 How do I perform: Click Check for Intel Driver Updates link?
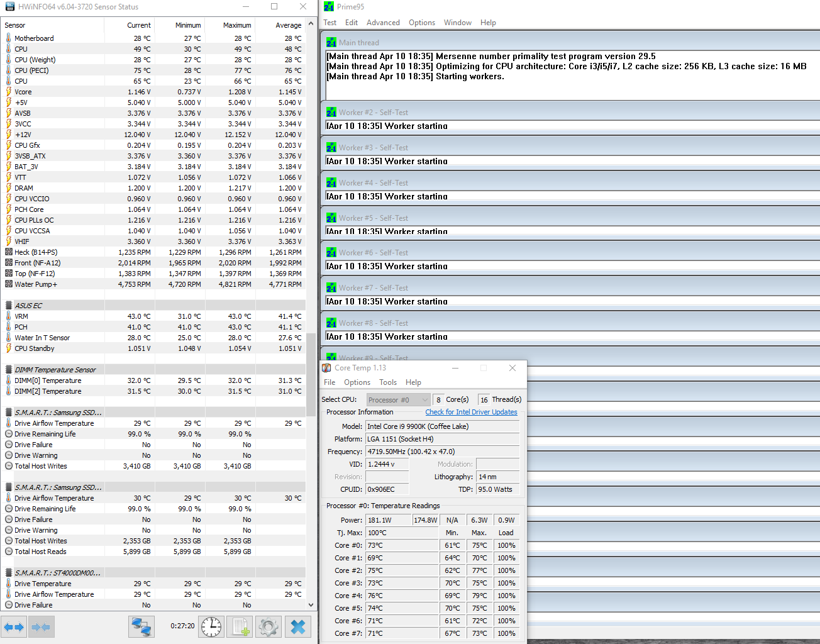coord(472,413)
